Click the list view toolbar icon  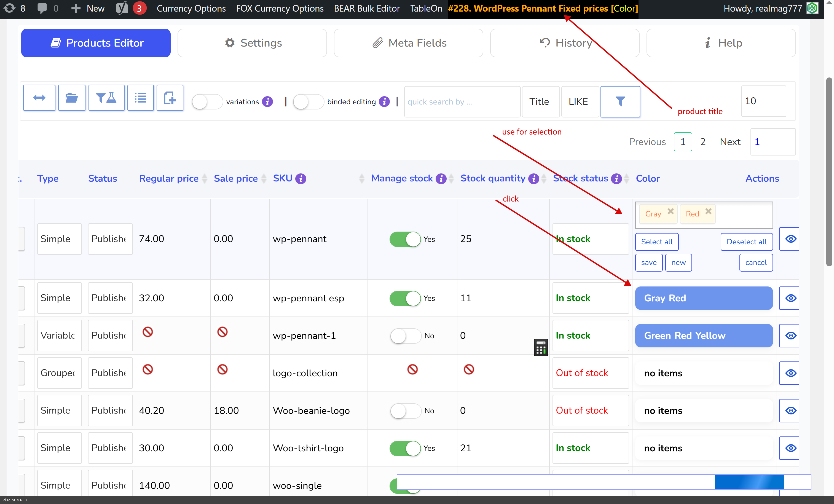pos(140,98)
